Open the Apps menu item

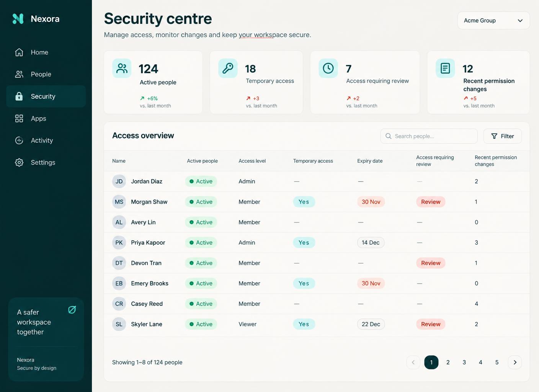tap(46, 119)
